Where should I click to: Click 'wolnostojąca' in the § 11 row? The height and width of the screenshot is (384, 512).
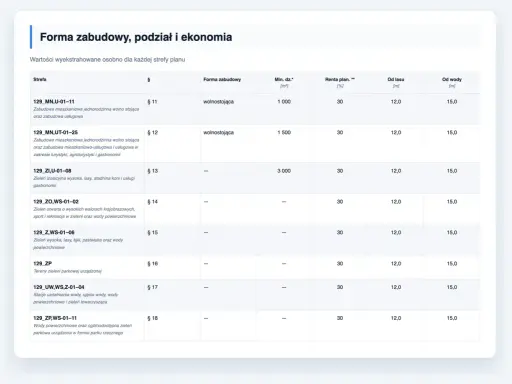pyautogui.click(x=218, y=102)
